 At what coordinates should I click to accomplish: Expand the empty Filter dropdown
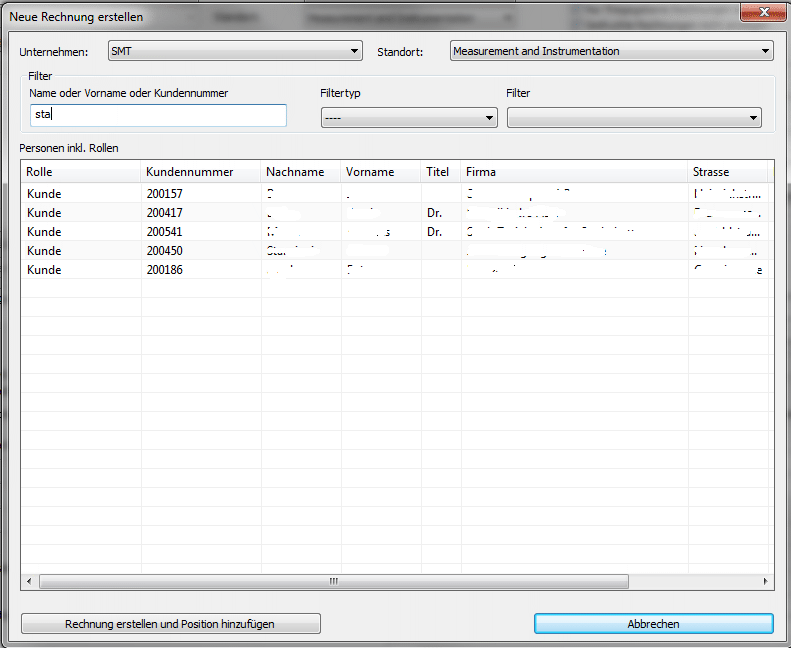pos(634,118)
